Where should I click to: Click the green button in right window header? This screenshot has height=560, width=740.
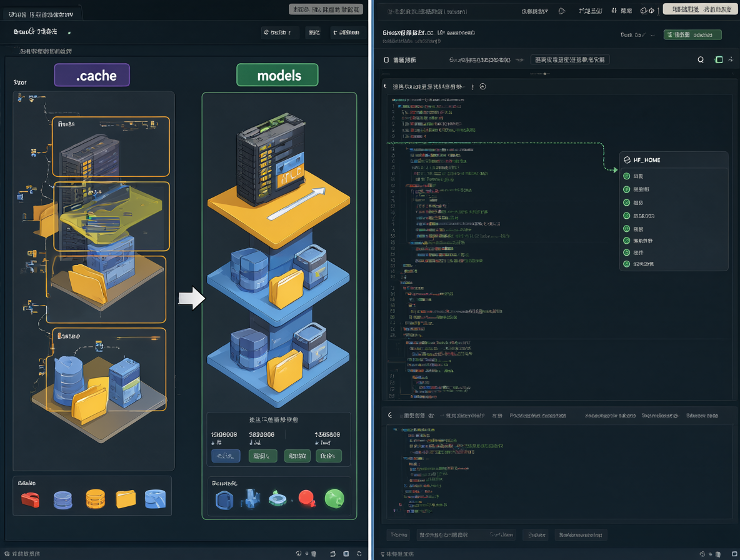click(x=692, y=34)
